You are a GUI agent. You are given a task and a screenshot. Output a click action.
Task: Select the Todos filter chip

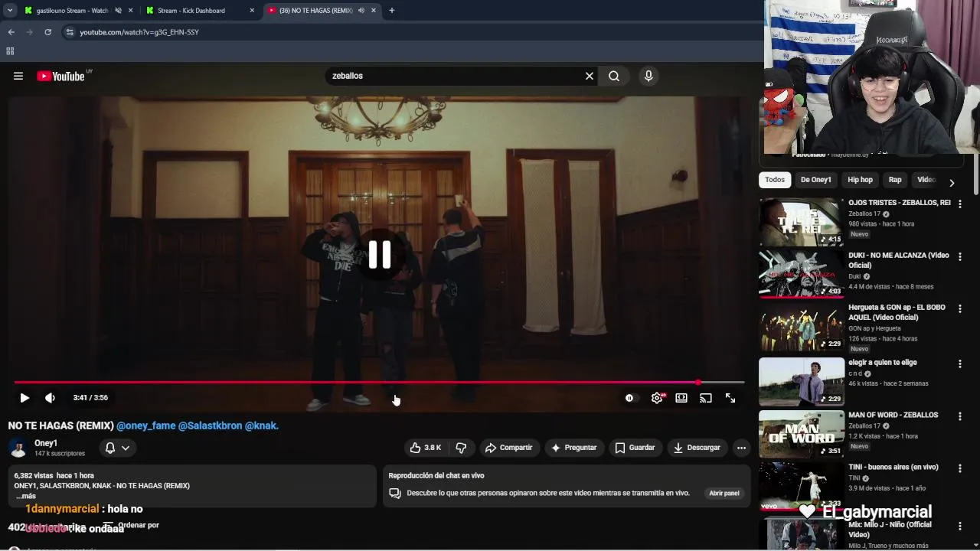(775, 180)
